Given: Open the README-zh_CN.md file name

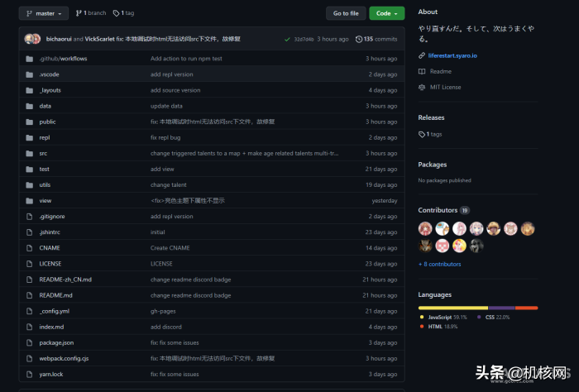Looking at the screenshot, I should pos(65,280).
